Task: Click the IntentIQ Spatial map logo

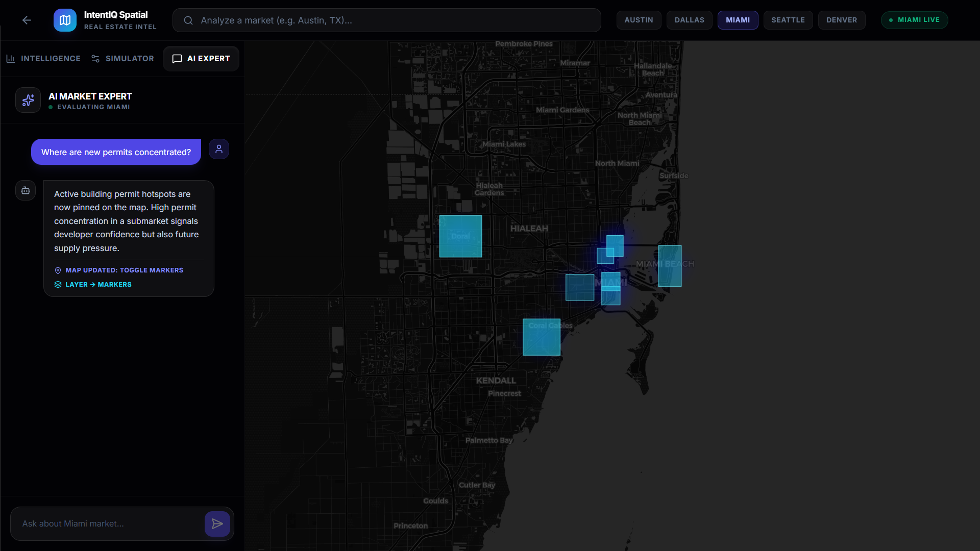Action: tap(65, 20)
